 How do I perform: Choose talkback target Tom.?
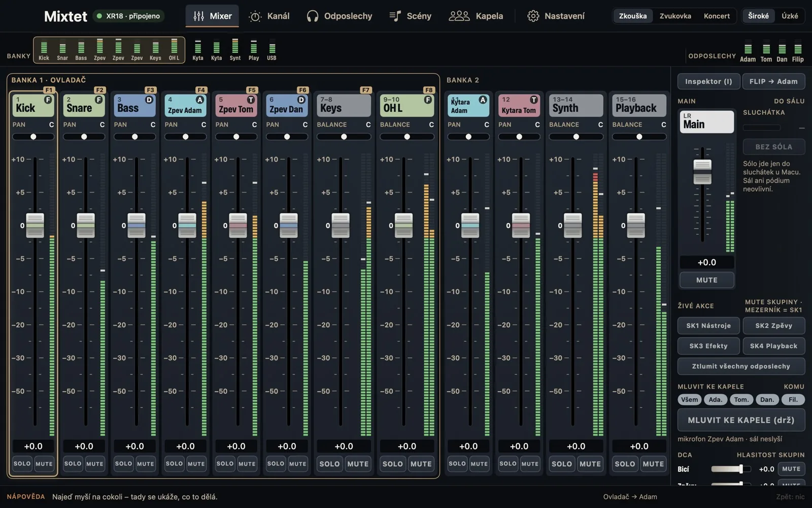(x=741, y=400)
